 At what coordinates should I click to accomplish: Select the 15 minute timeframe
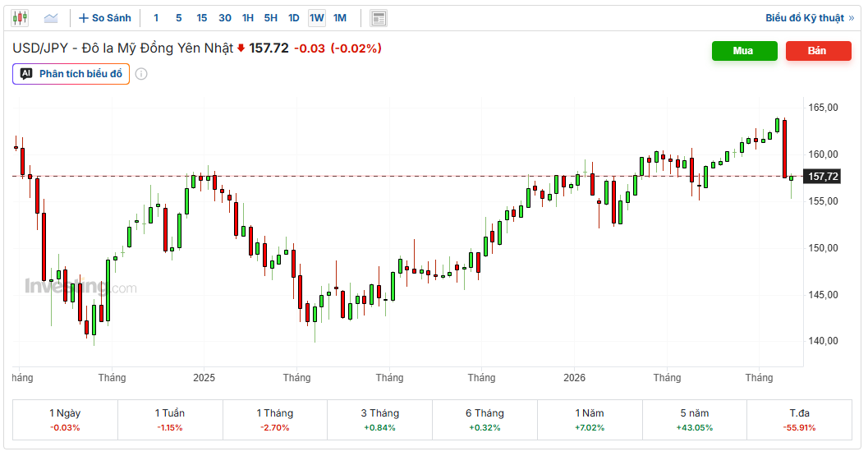coord(201,18)
